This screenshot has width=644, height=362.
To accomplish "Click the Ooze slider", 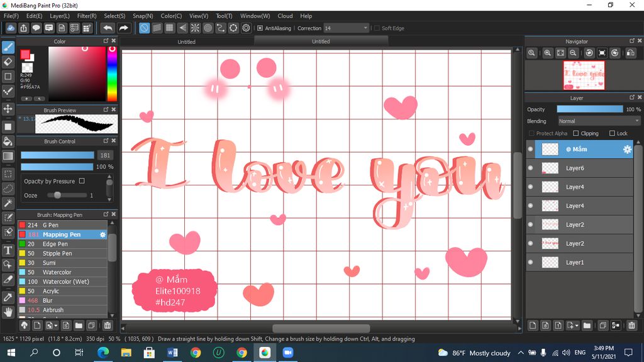I will tap(67, 195).
